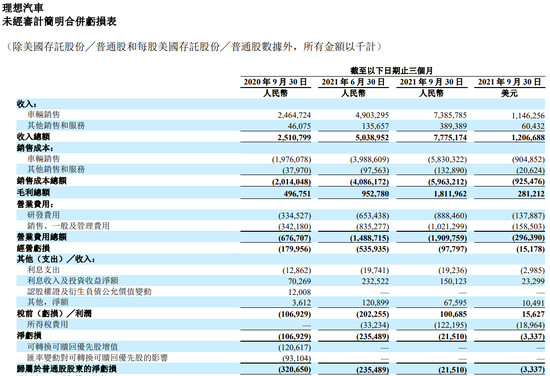Select cost value (5,830,322)
Screen dimensions: 550x376
pyautogui.click(x=447, y=159)
